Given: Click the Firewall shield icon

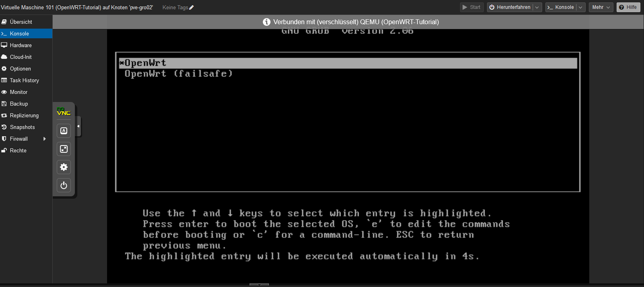Looking at the screenshot, I should (4, 139).
